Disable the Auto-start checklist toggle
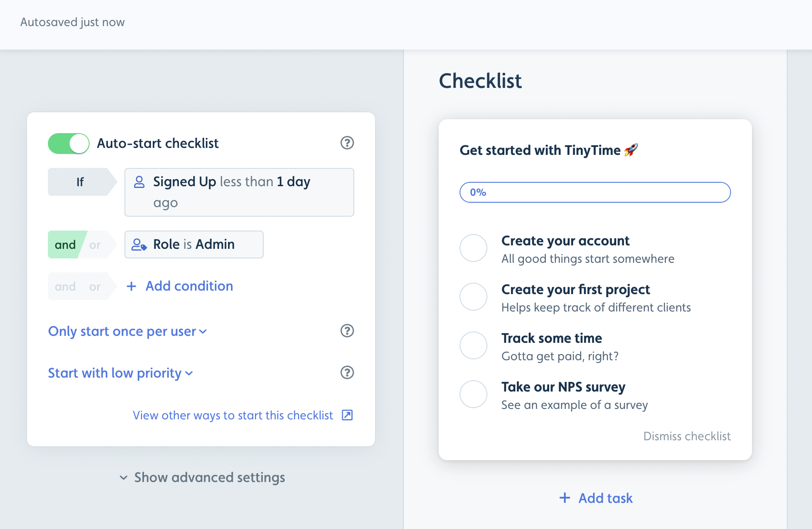 [69, 144]
